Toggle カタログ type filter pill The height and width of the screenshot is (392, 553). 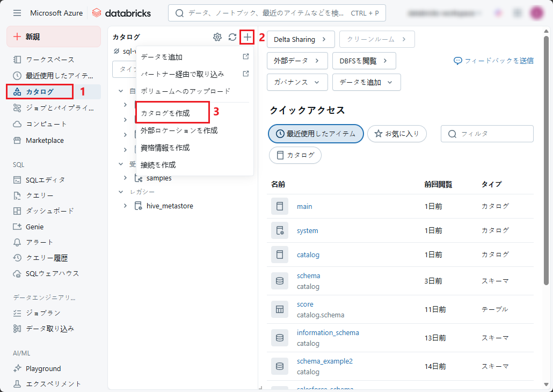click(295, 155)
